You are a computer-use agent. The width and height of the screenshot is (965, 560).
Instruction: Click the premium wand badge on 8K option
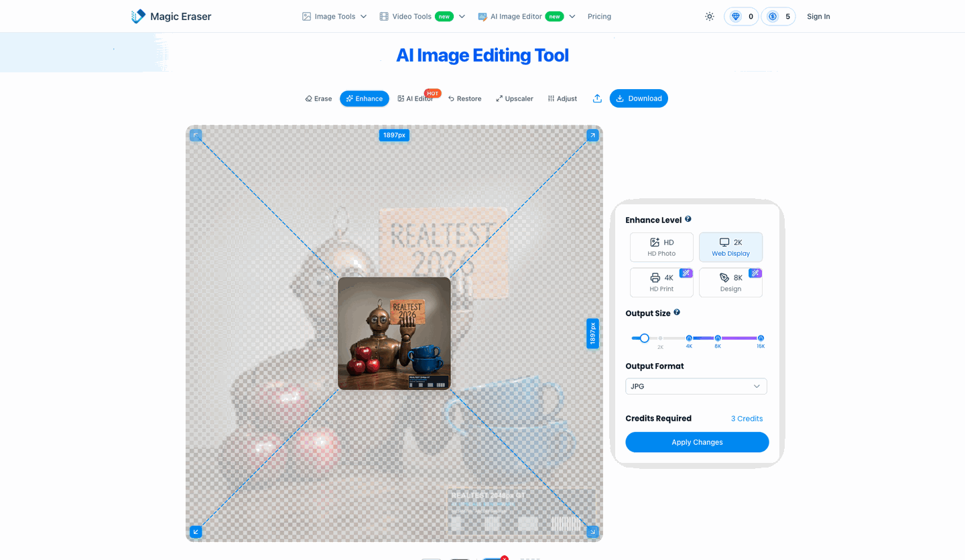755,273
